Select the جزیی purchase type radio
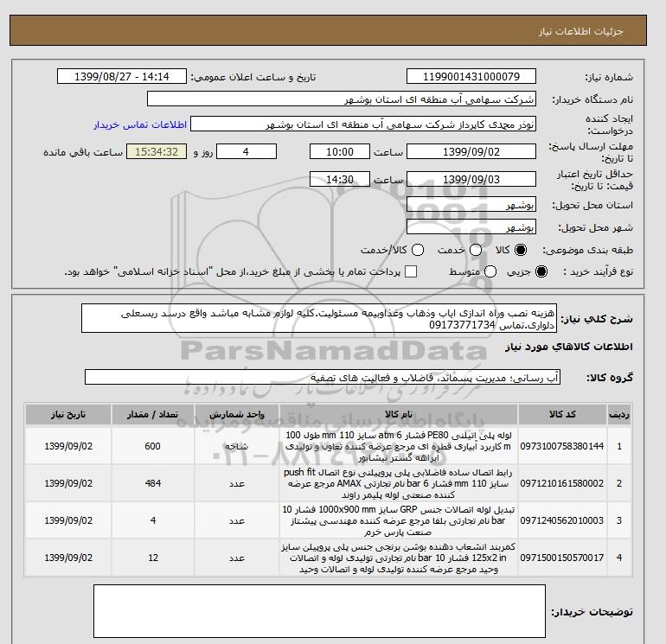The image size is (666, 644). pos(541,271)
